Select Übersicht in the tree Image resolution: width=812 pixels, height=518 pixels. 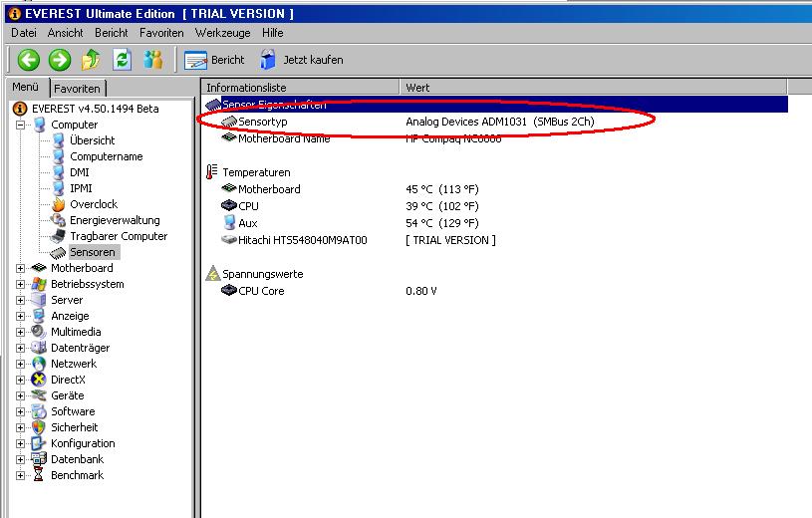93,140
